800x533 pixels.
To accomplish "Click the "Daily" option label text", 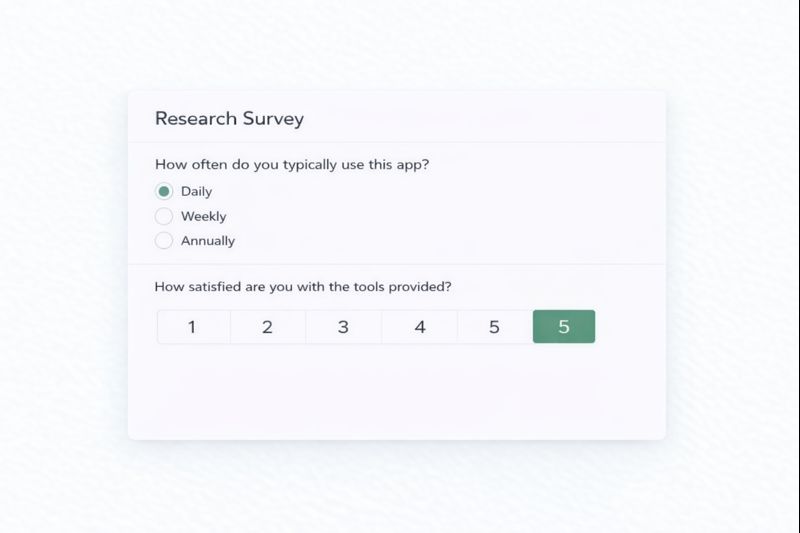I will coord(196,191).
